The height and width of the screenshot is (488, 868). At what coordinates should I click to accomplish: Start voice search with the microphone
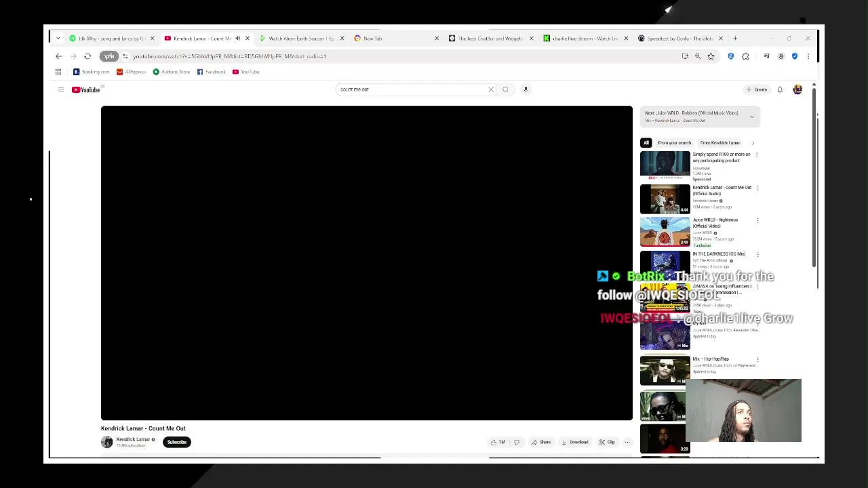(x=526, y=89)
